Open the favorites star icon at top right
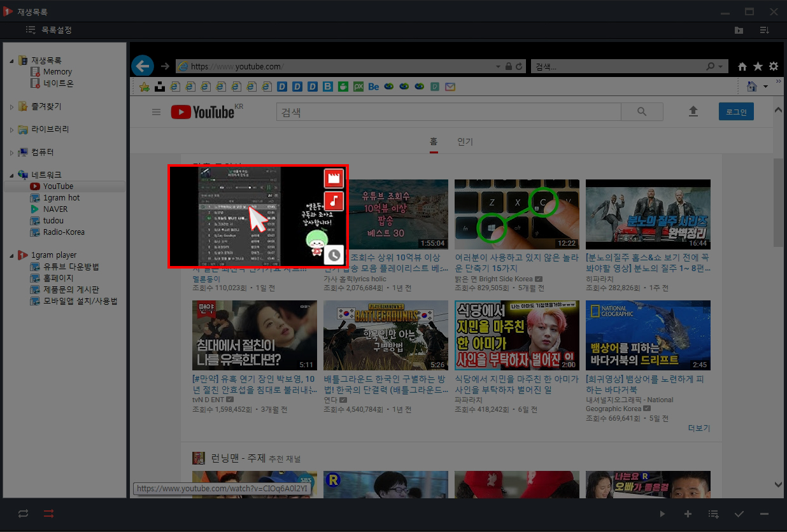This screenshot has width=787, height=532. 758,66
